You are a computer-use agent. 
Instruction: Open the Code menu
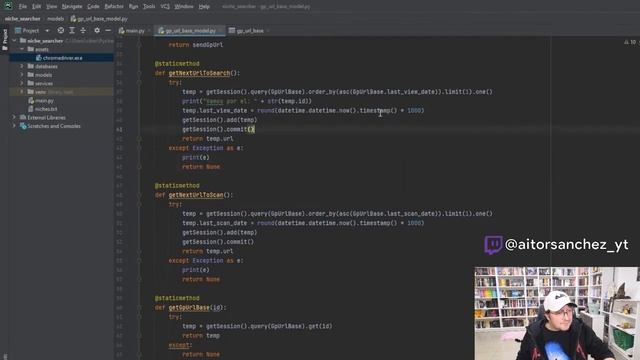click(93, 7)
